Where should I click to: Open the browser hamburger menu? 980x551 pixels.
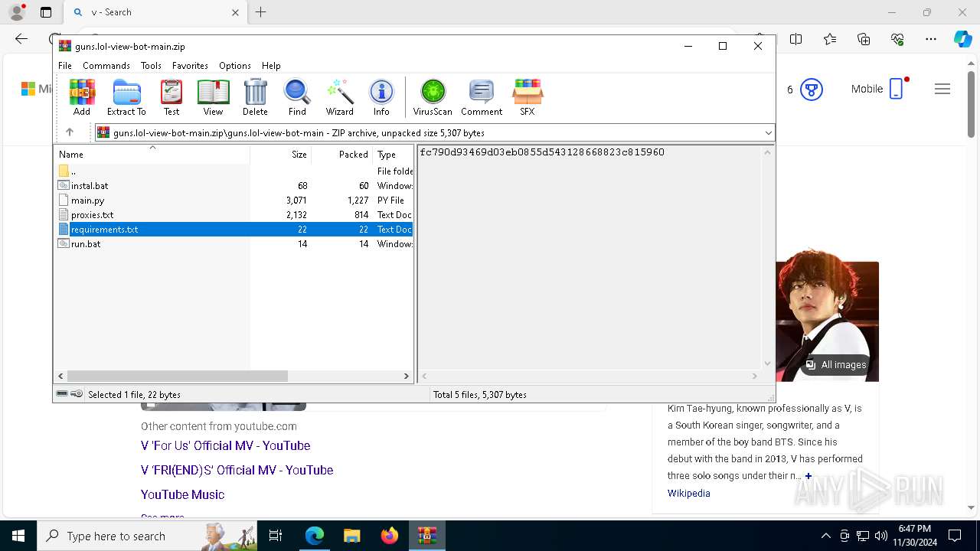(x=942, y=89)
